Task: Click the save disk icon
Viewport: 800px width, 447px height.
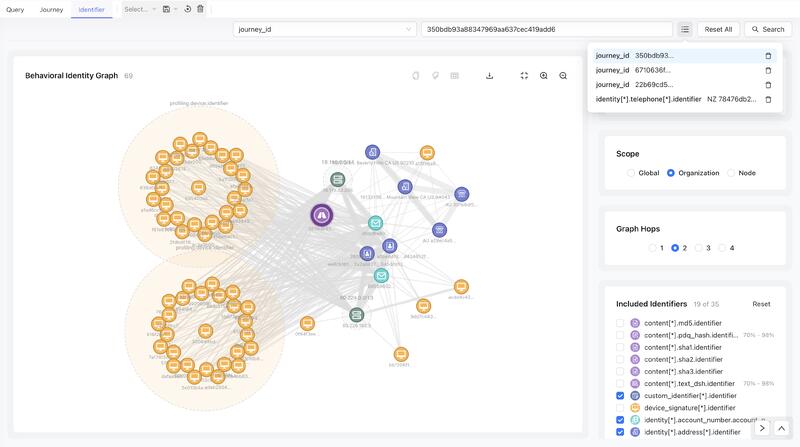Action: pos(166,9)
